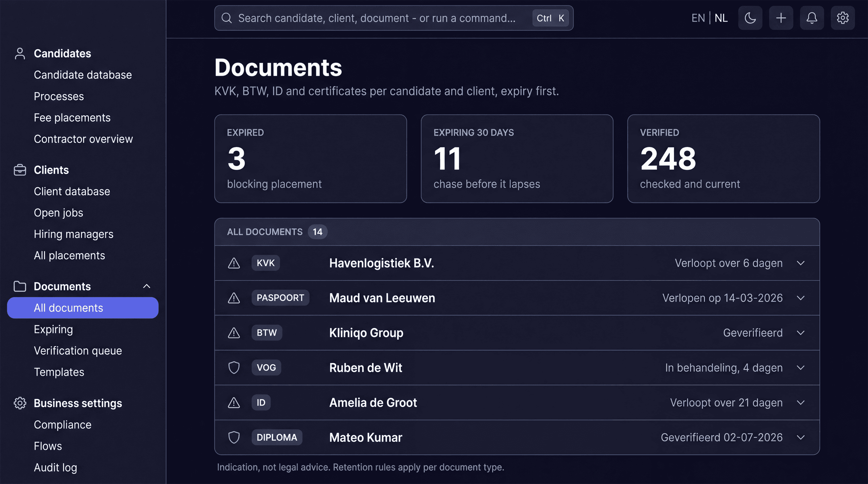Go to Open jobs

[x=58, y=213]
